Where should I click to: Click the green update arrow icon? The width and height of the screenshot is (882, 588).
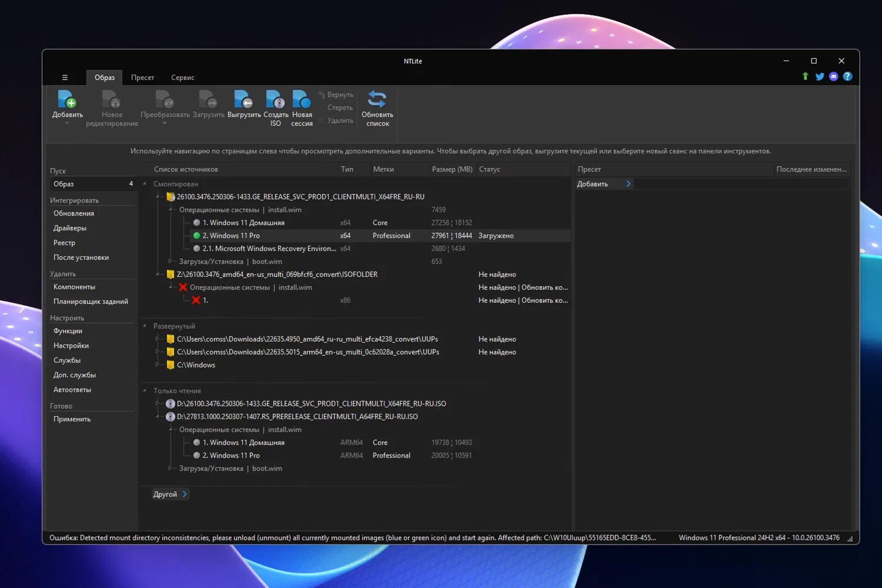pyautogui.click(x=806, y=76)
